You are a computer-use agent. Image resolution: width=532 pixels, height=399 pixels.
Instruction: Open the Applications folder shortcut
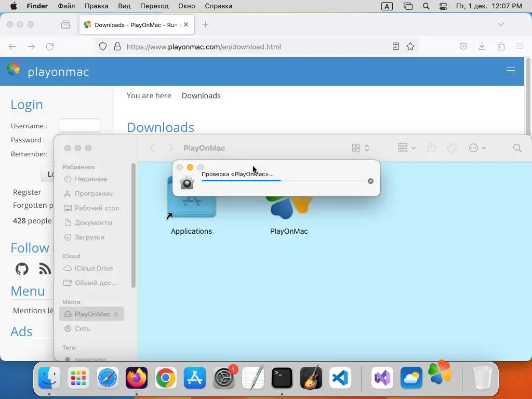[191, 206]
